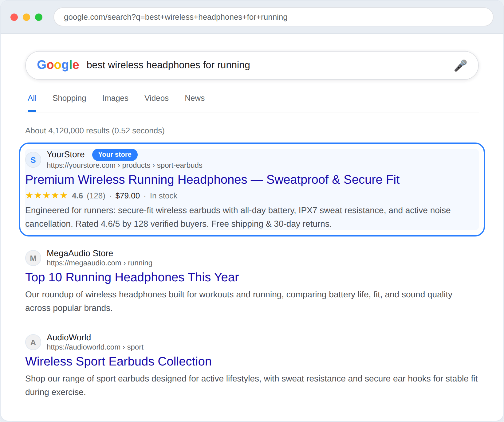Click the MegaAudio Store 'M' favicon
The width and height of the screenshot is (504, 422).
(x=33, y=258)
